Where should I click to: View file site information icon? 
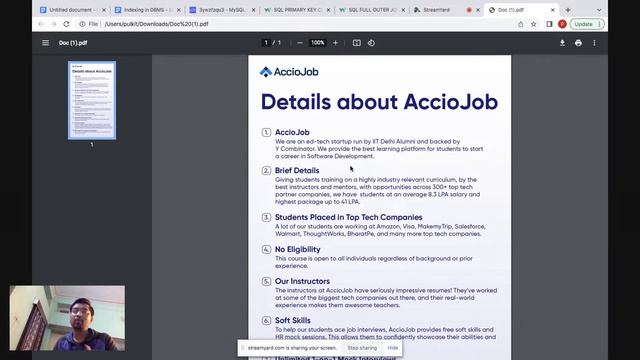tap(82, 24)
